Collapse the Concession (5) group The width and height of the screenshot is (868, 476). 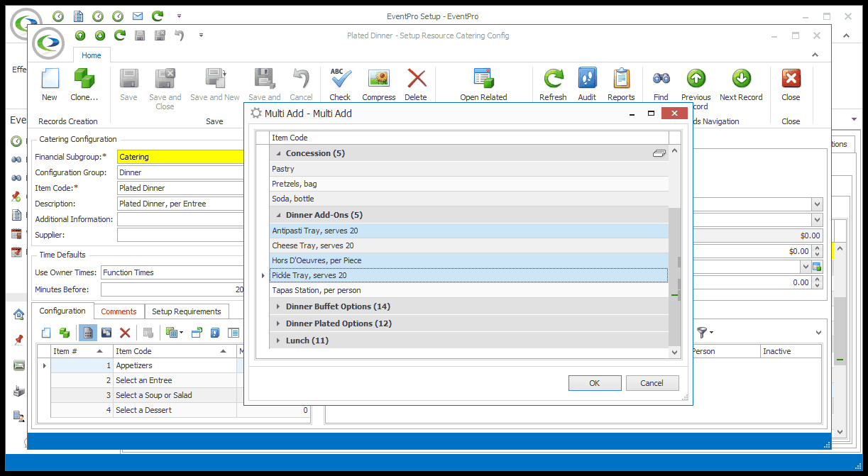point(278,153)
